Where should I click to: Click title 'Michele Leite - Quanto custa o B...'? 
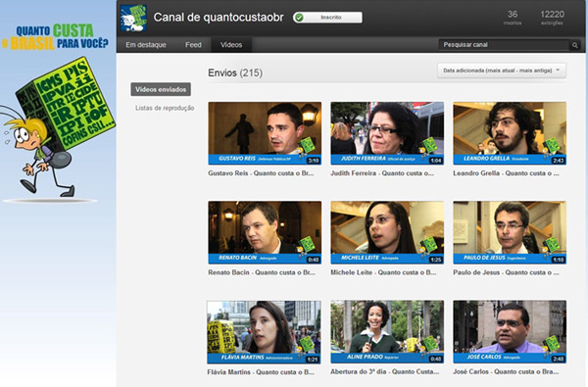tap(383, 272)
